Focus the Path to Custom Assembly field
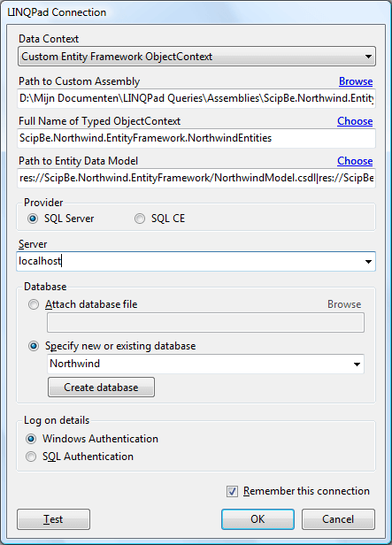The width and height of the screenshot is (392, 545). 196,98
